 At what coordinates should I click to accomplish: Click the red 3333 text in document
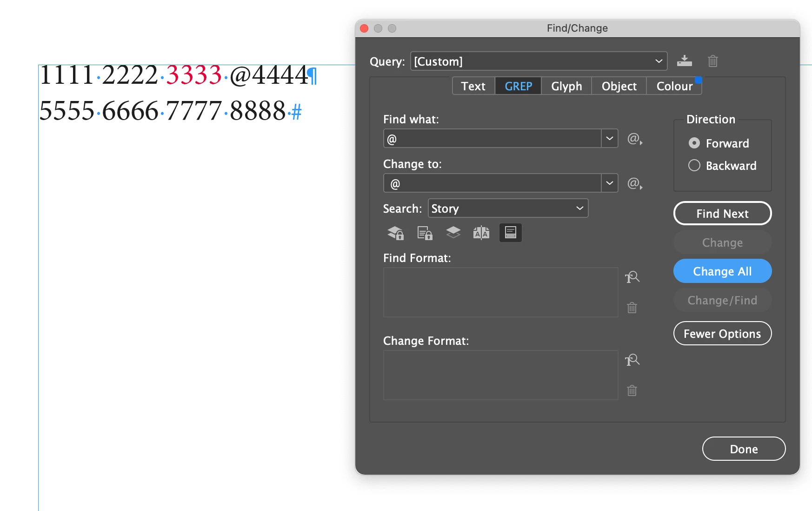tap(194, 75)
